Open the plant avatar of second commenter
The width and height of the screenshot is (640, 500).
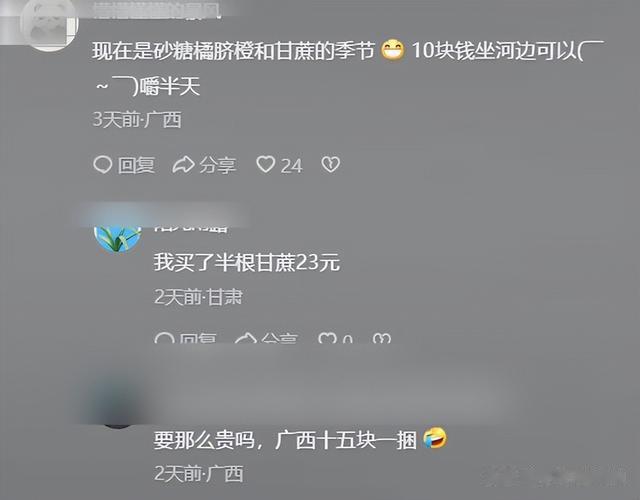click(118, 239)
